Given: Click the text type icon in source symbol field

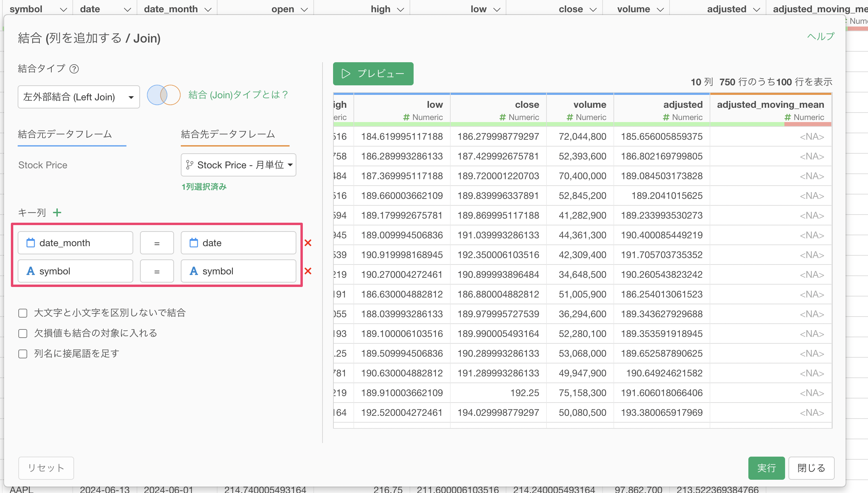Looking at the screenshot, I should coord(31,271).
